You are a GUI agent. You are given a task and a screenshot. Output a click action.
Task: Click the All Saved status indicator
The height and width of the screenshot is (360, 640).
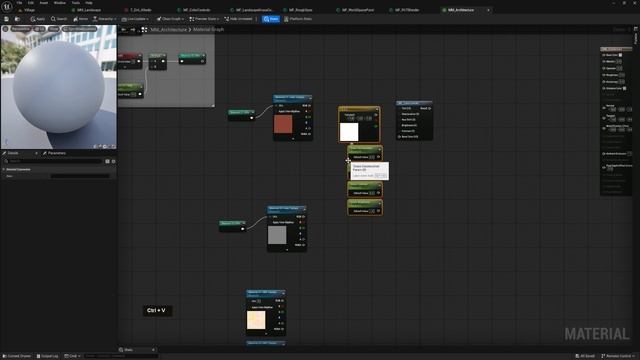point(584,356)
